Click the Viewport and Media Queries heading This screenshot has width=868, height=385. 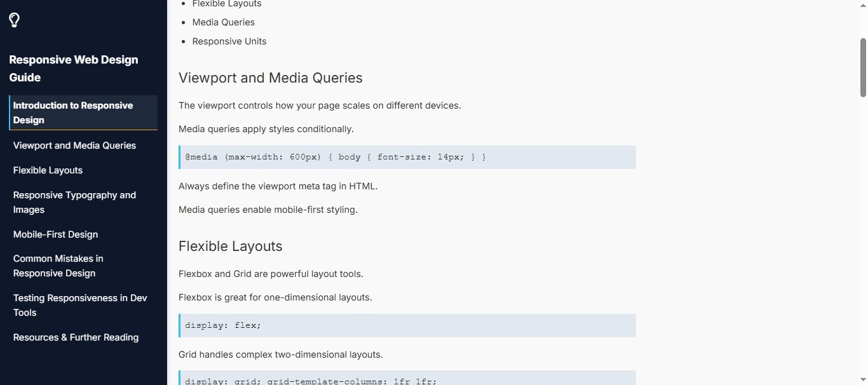click(271, 78)
